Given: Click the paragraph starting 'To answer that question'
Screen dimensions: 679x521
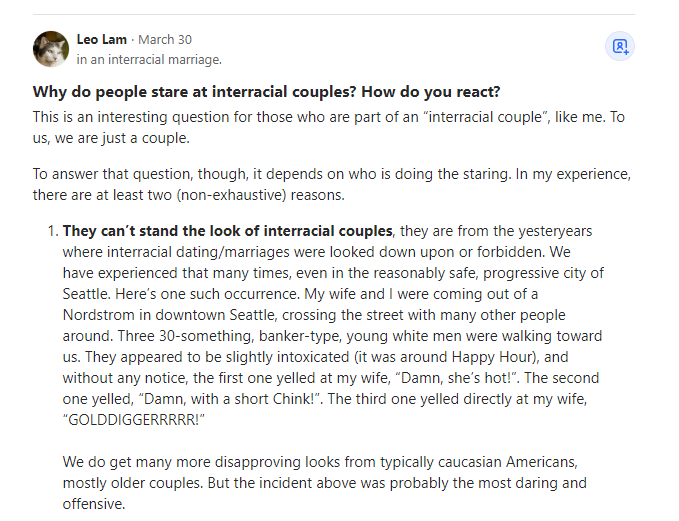Looking at the screenshot, I should tap(332, 184).
